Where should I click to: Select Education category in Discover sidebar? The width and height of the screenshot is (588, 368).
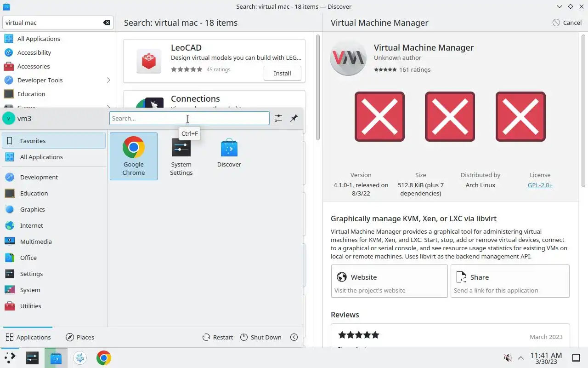pyautogui.click(x=58, y=94)
